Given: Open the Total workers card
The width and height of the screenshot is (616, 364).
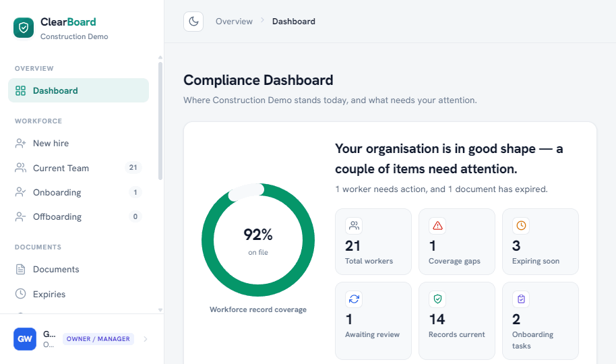Looking at the screenshot, I should click(373, 242).
